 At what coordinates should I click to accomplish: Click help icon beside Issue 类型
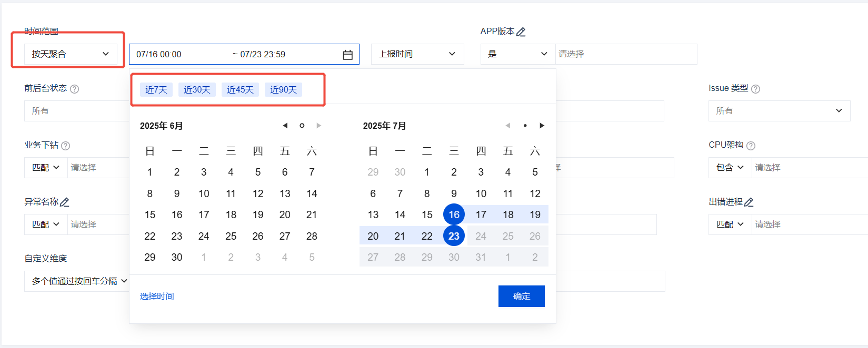(755, 89)
